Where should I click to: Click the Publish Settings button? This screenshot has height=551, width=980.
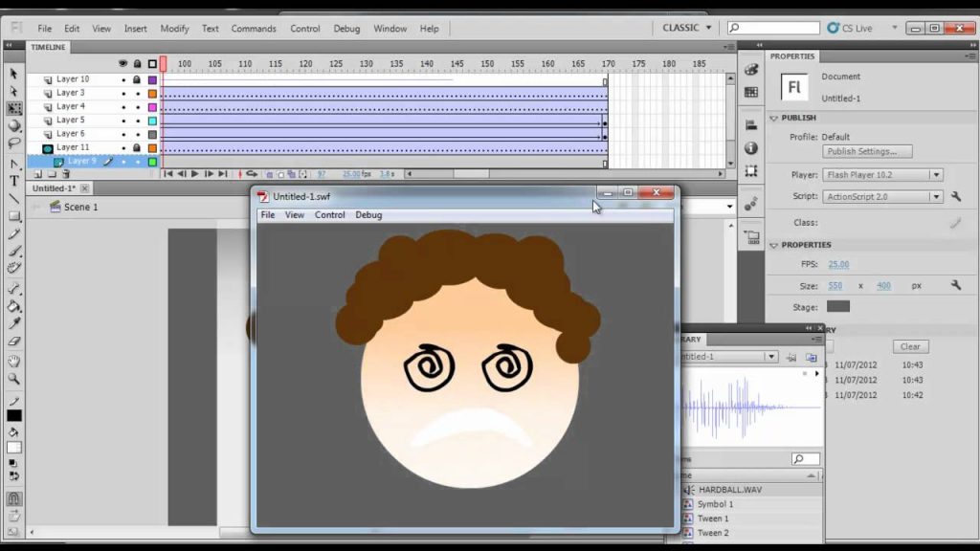click(x=867, y=151)
